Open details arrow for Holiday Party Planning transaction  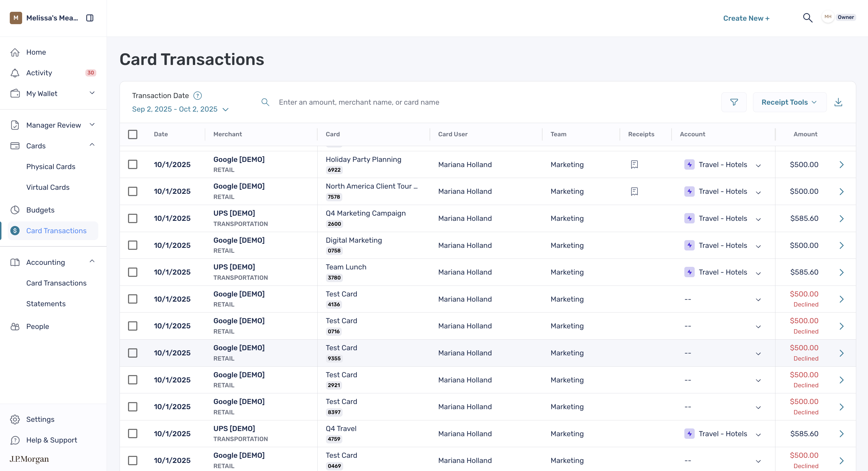tap(841, 164)
